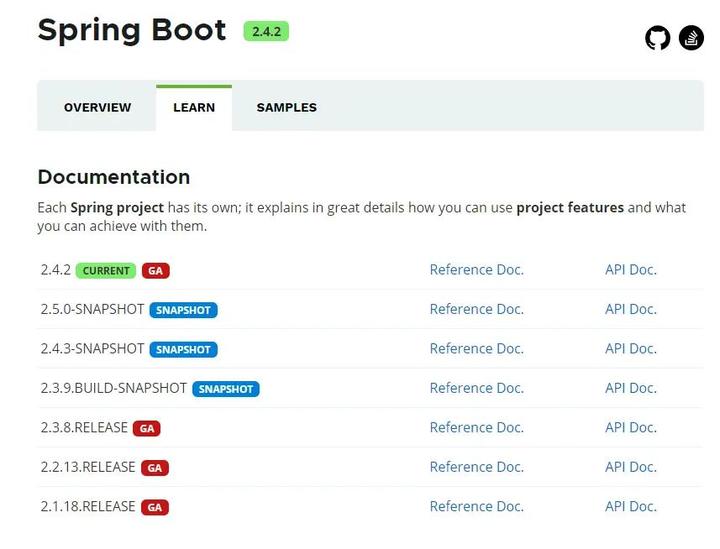Click the 2.4.2 version badge
Image resolution: width=720 pixels, height=549 pixels.
[x=266, y=31]
